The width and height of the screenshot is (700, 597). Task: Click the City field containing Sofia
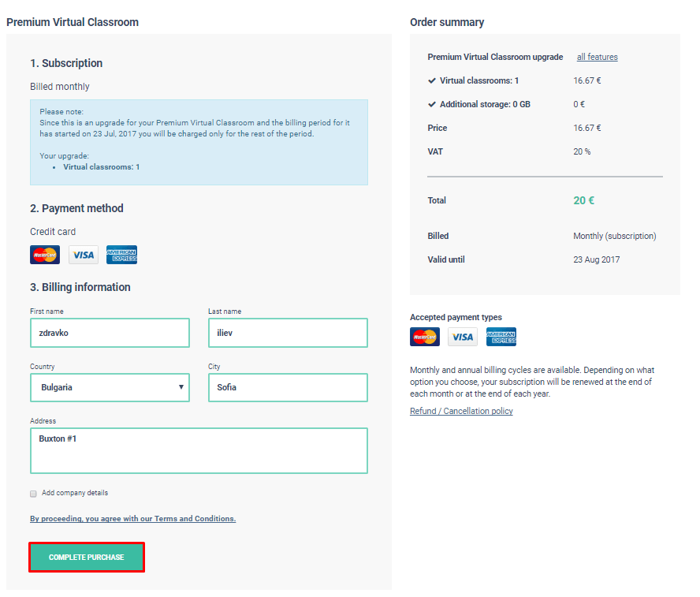(x=288, y=387)
